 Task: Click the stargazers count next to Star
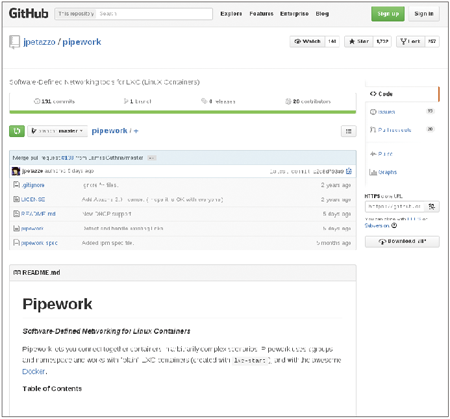tap(382, 41)
